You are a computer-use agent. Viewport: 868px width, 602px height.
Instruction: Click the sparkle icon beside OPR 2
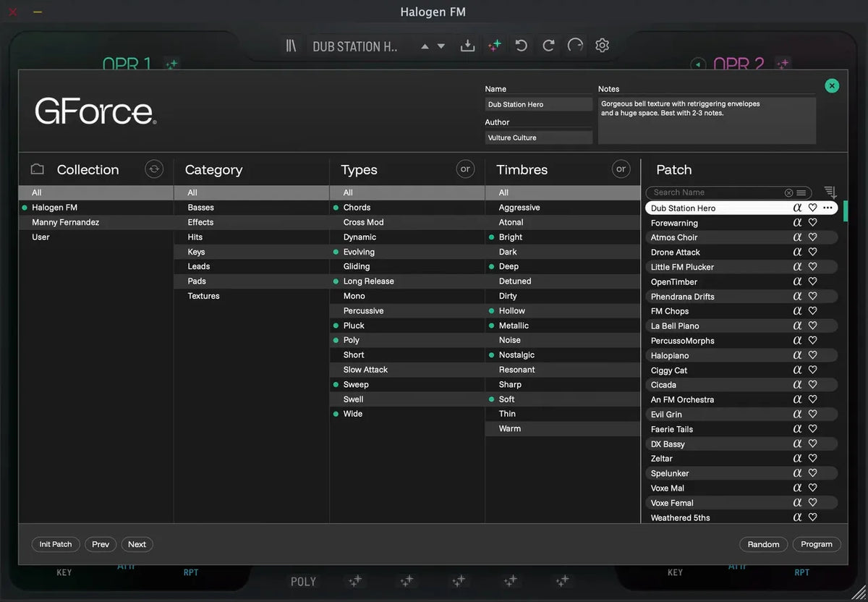pos(783,64)
